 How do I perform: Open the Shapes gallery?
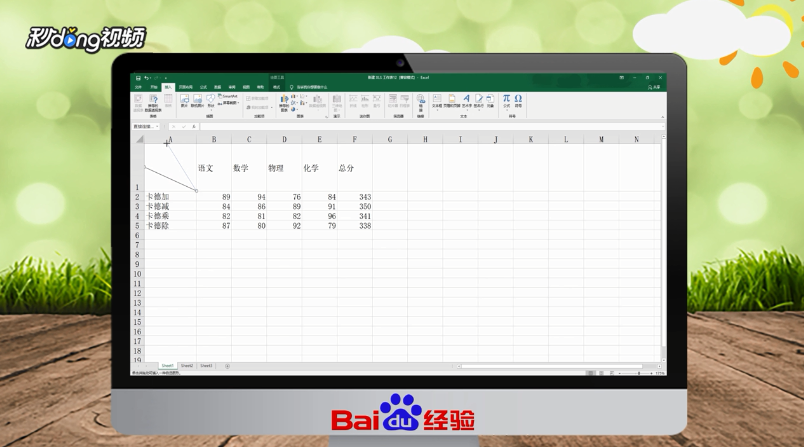[x=211, y=102]
